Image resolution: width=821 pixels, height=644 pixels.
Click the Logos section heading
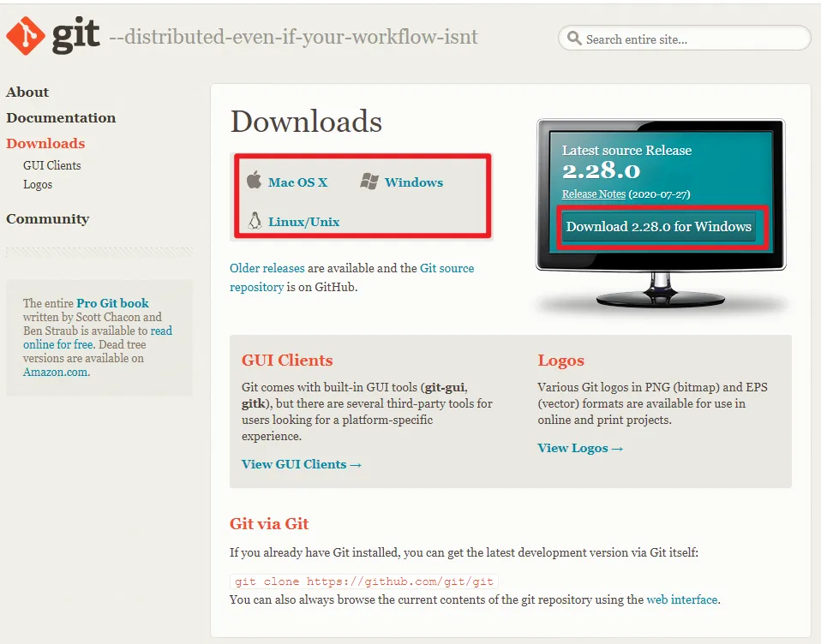tap(560, 361)
